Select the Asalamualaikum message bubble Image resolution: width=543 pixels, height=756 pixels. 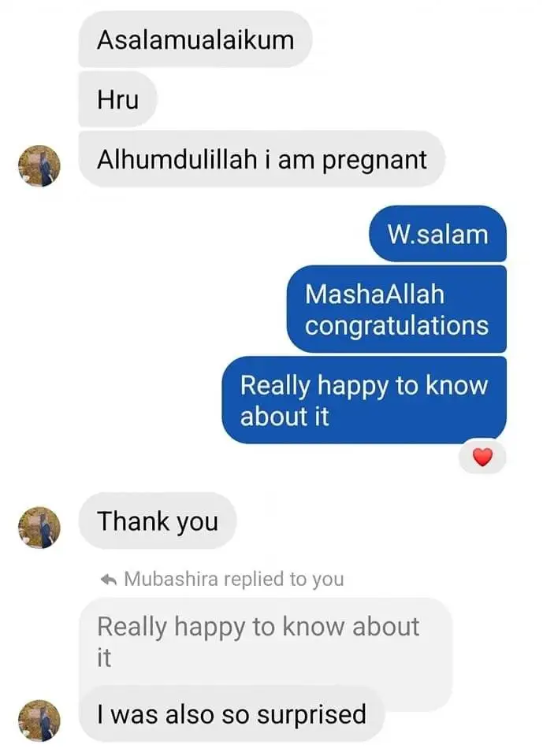pos(195,39)
